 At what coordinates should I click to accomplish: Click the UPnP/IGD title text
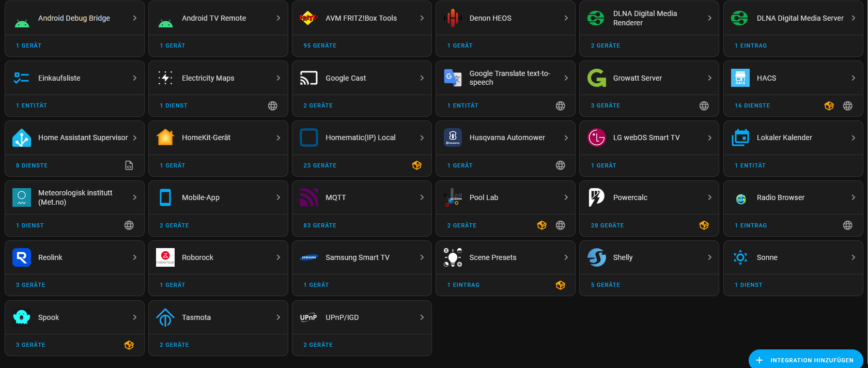pos(342,317)
